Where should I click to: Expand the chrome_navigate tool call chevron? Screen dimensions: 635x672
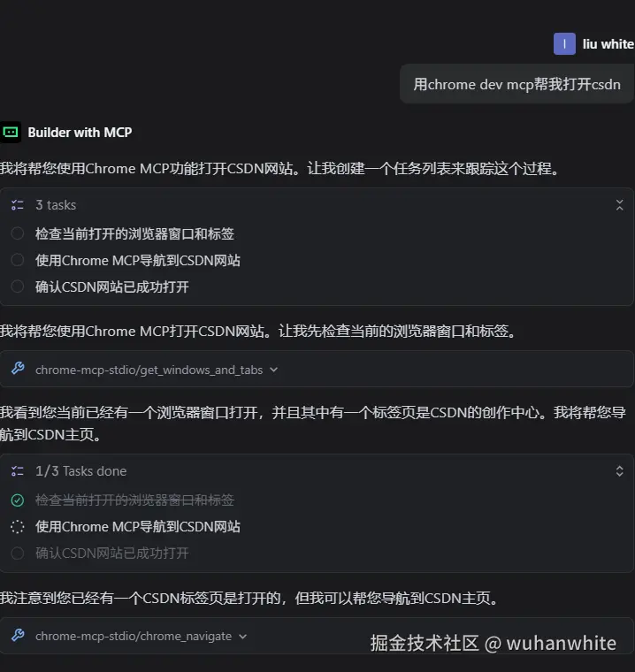click(242, 637)
